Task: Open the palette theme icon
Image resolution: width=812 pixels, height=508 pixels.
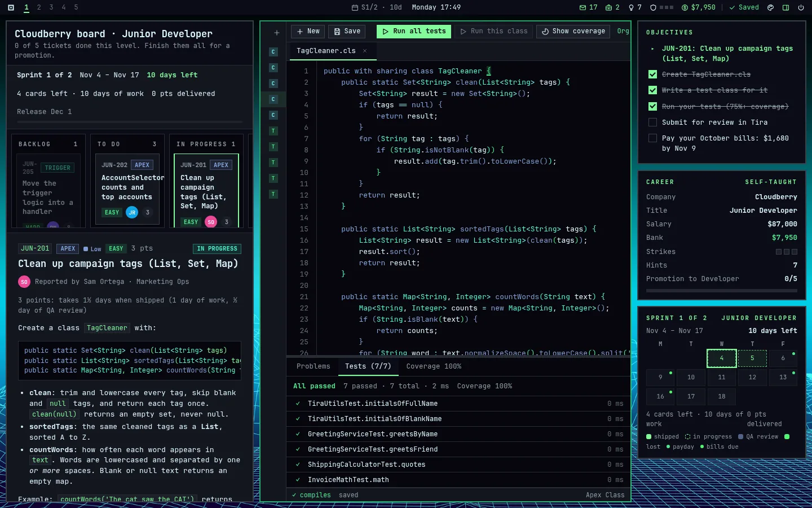Action: pyautogui.click(x=771, y=8)
